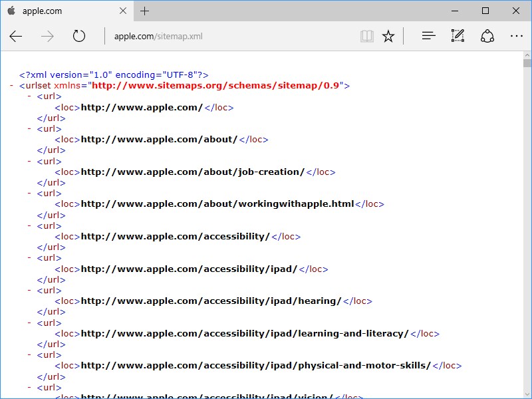Image resolution: width=532 pixels, height=399 pixels.
Task: Click text accessibility/ipad/hearing/ URL
Action: pyautogui.click(x=211, y=301)
